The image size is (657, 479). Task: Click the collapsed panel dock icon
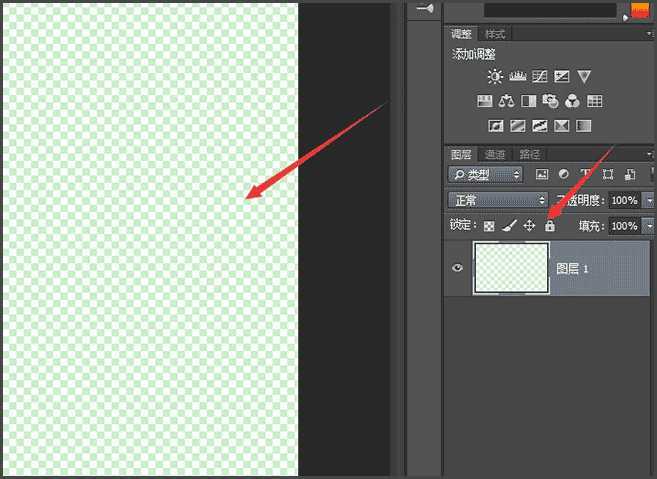(424, 8)
